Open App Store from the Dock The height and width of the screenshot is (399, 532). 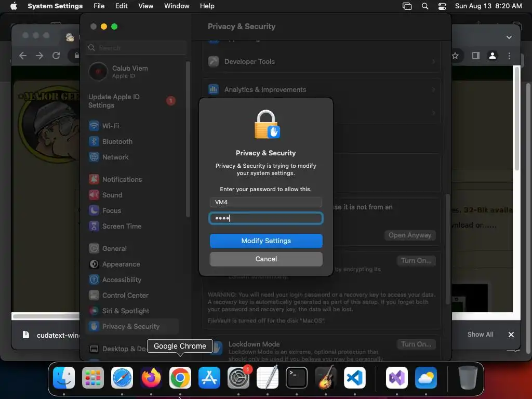coord(209,378)
